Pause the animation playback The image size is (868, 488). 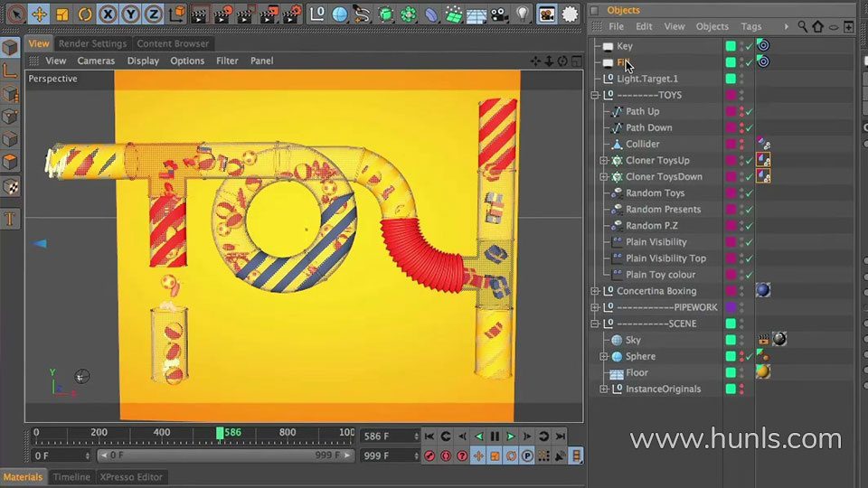495,436
